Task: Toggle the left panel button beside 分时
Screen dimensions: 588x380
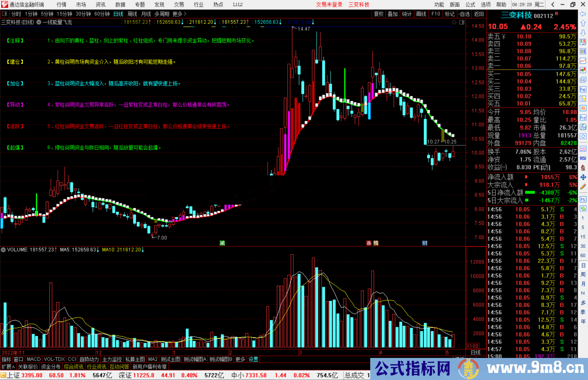Action: (5, 14)
